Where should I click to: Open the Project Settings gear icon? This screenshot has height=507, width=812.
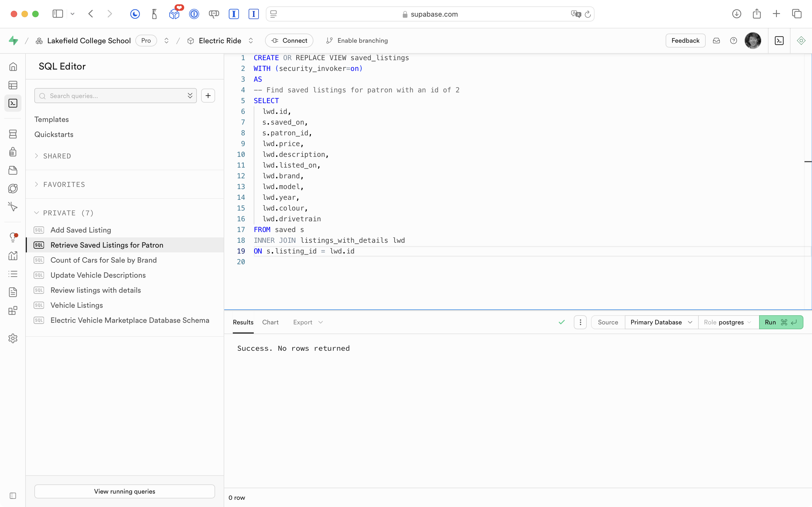(x=13, y=338)
